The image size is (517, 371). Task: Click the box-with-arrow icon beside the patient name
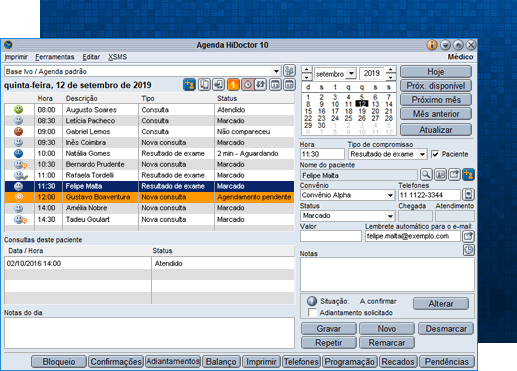454,174
